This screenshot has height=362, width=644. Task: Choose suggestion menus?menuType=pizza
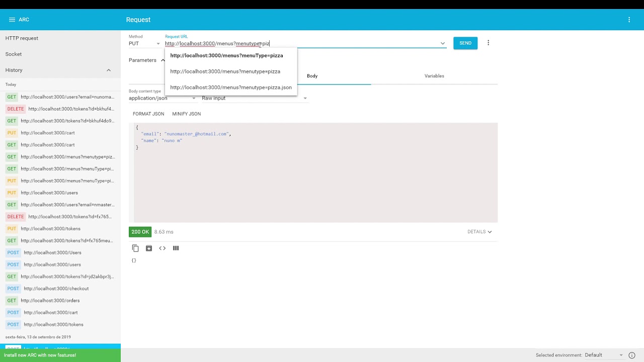[231, 55]
